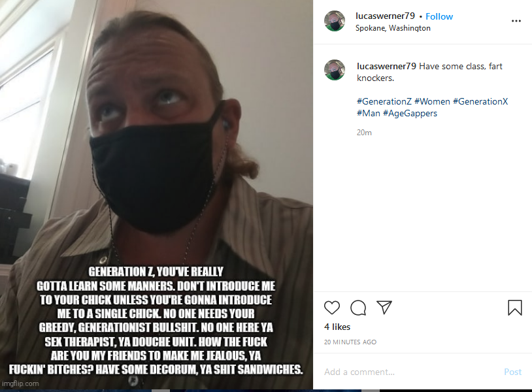Viewport: 532px width, 392px height.
Task: Like the post with heart icon
Action: (332, 308)
